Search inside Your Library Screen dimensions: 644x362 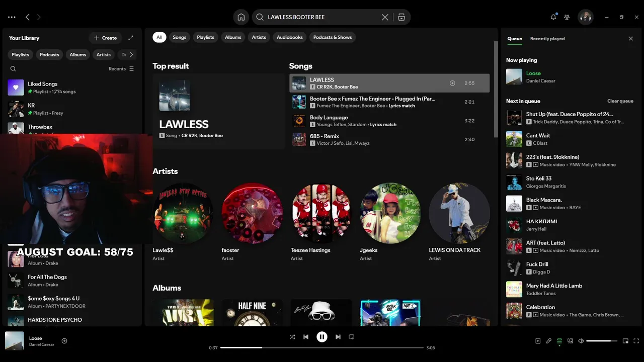click(13, 69)
